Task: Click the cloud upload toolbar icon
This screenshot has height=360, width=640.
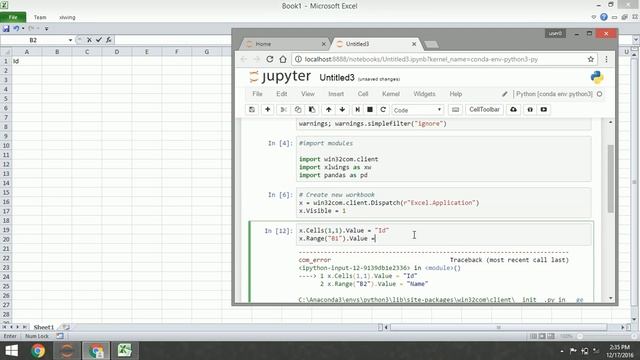Action: click(x=513, y=110)
